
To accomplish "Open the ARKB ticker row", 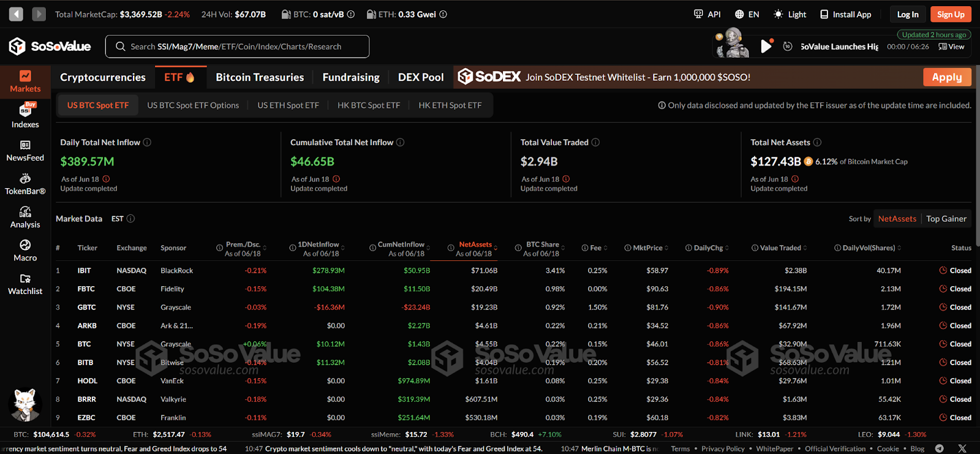I will 513,325.
